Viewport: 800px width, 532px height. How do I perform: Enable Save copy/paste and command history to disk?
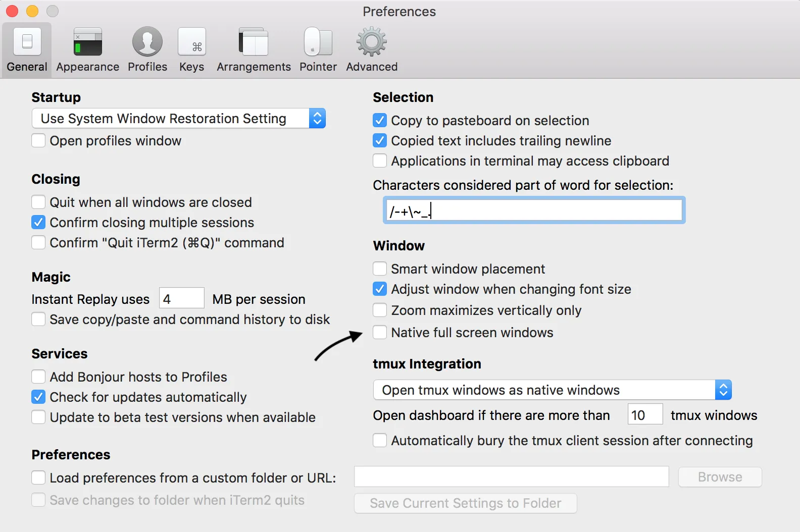pos(38,319)
